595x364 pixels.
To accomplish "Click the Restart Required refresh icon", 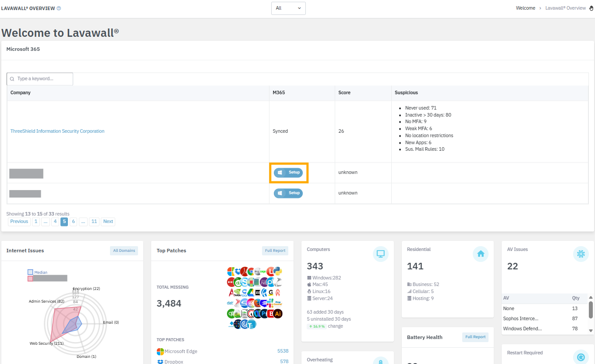I will pyautogui.click(x=581, y=357).
